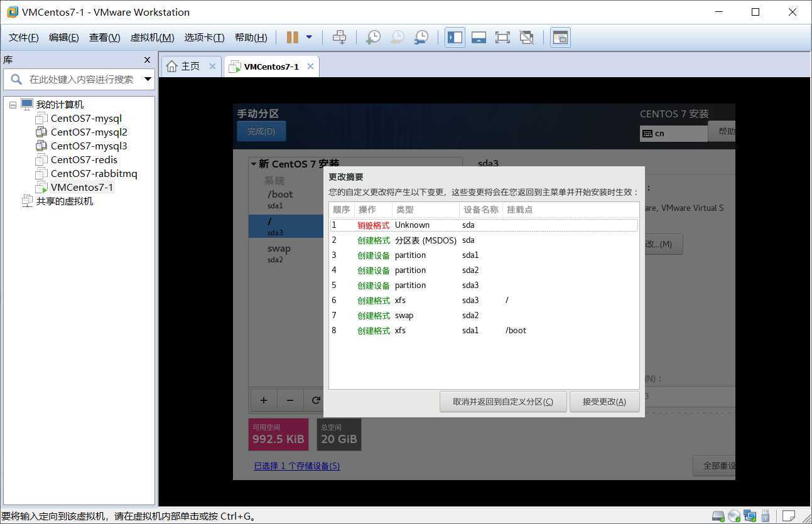Click the console view toolbar icon
Screen dimensions: 812x524
point(560,38)
